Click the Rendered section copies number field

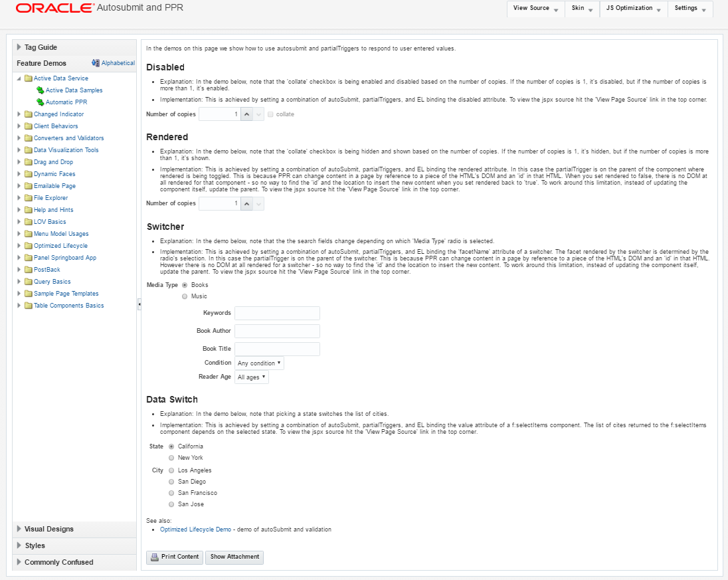tap(220, 203)
